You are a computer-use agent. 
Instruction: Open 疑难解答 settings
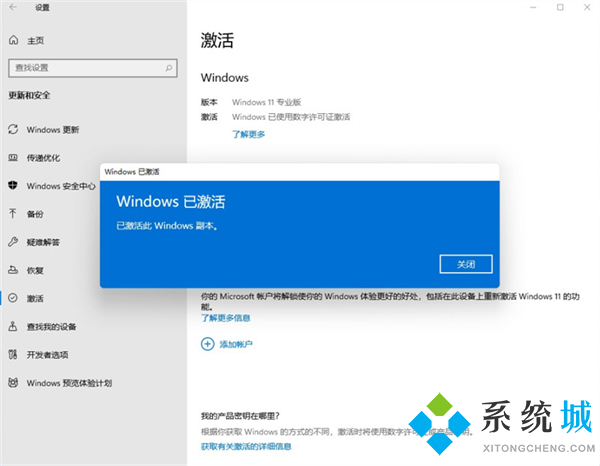click(43, 242)
